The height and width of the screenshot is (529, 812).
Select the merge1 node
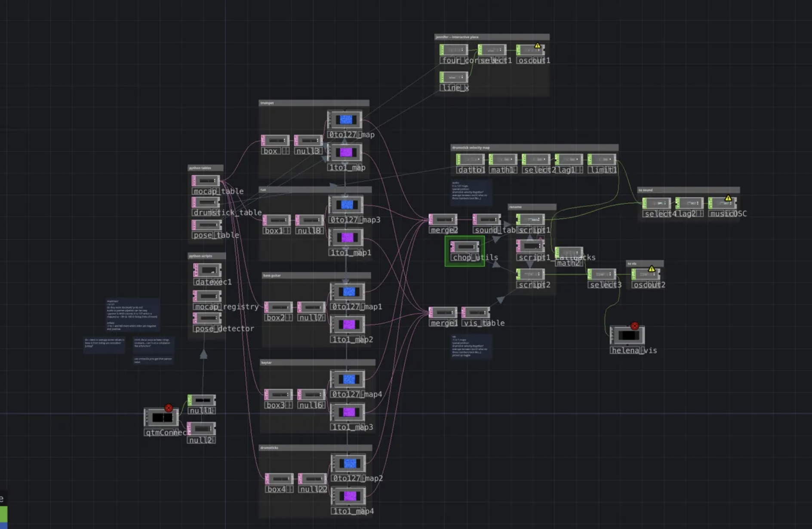(x=443, y=312)
